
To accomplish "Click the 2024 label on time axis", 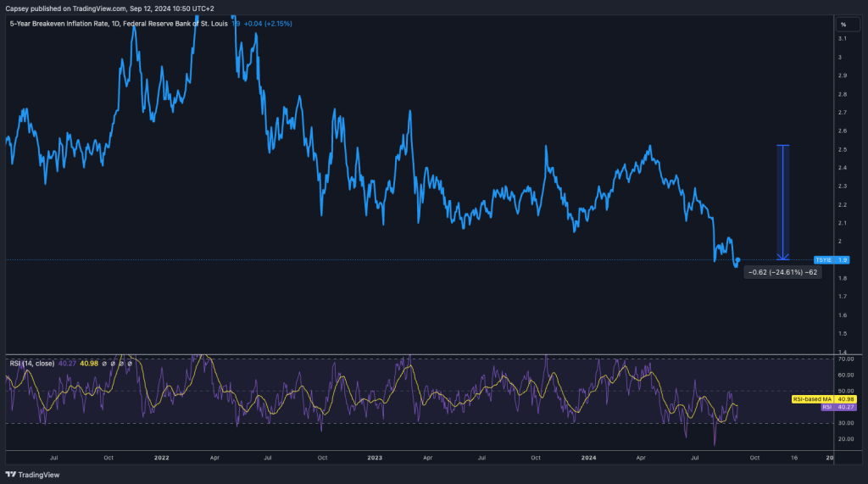I will (587, 457).
